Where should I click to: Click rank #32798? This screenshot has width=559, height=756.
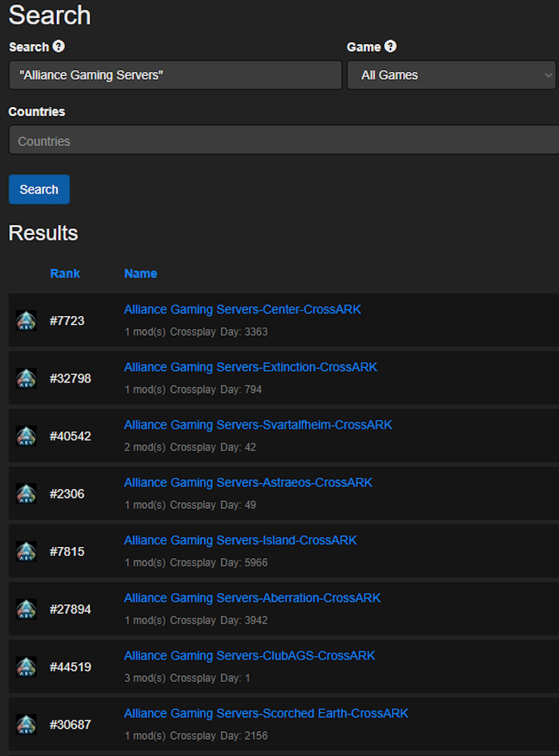71,378
